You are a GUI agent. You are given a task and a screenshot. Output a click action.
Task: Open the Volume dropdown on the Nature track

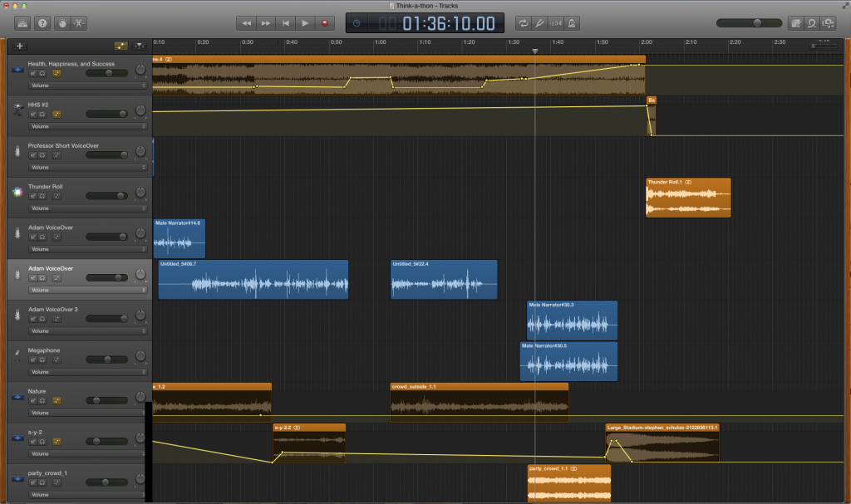(87, 413)
